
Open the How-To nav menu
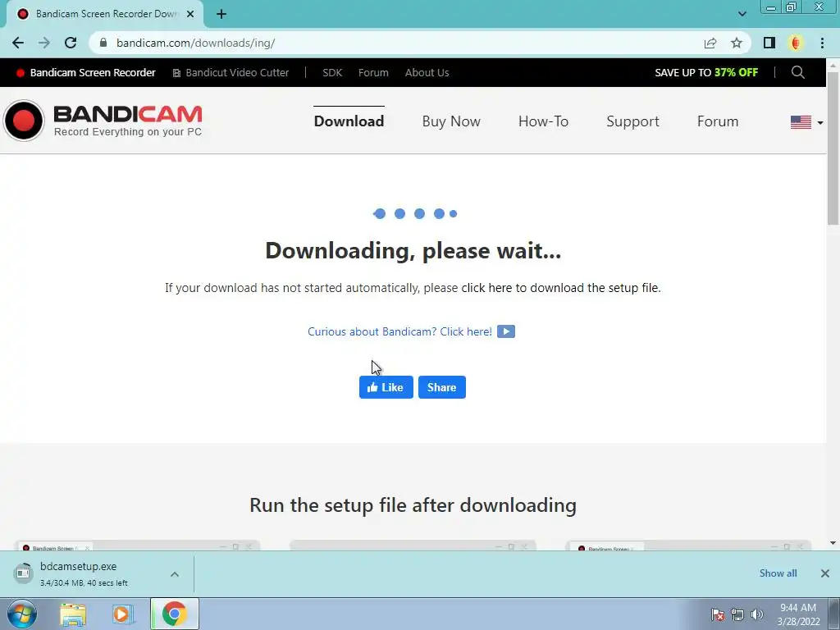(x=543, y=121)
